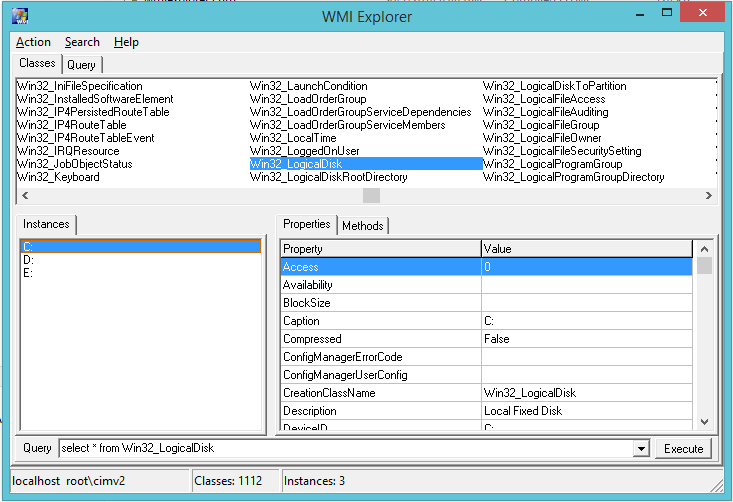
Task: Select Win32_LogicalFileSecuritySetting class
Action: (562, 151)
